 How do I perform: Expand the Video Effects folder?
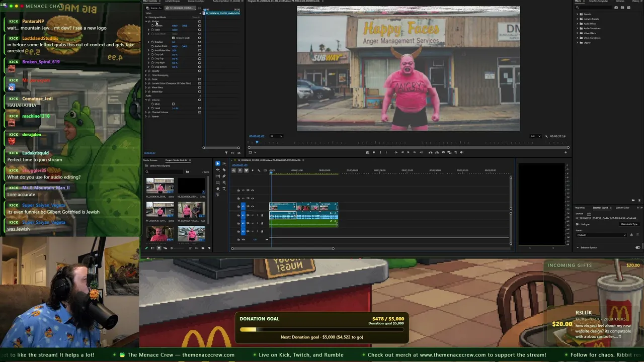(x=577, y=33)
